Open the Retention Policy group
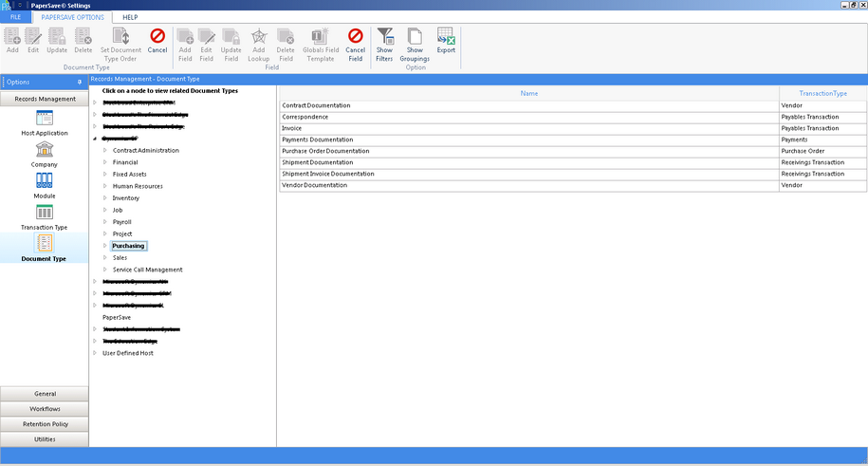The image size is (868, 466). pos(45,424)
